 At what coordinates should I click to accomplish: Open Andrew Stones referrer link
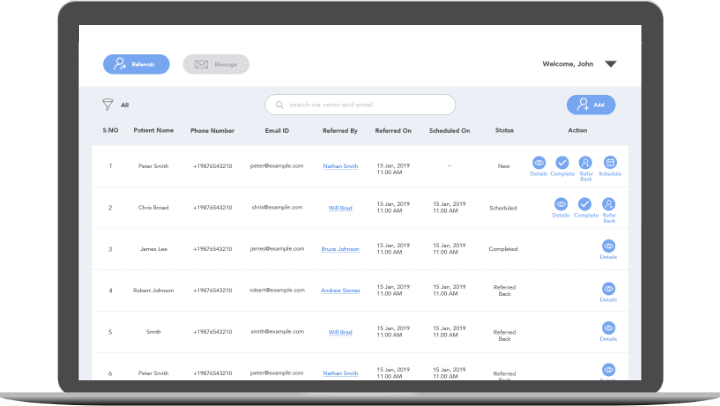click(x=340, y=291)
